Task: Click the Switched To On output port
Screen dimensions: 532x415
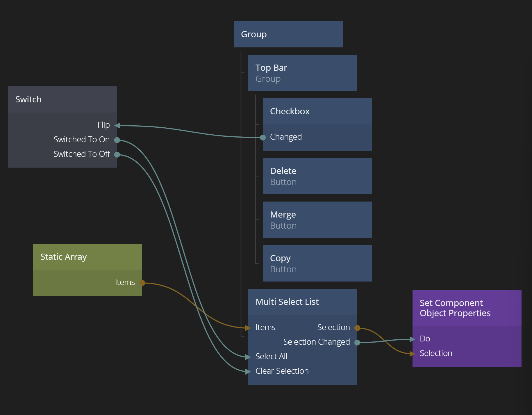Action: pyautogui.click(x=117, y=140)
